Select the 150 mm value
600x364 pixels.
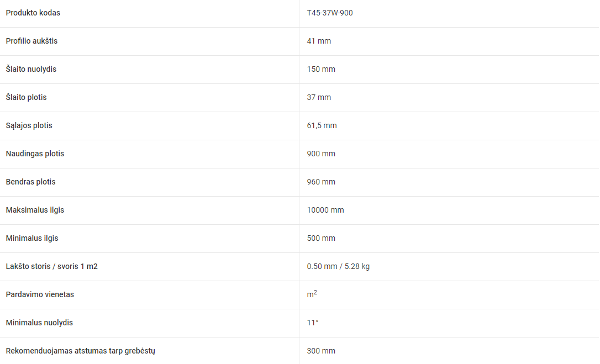(x=321, y=69)
